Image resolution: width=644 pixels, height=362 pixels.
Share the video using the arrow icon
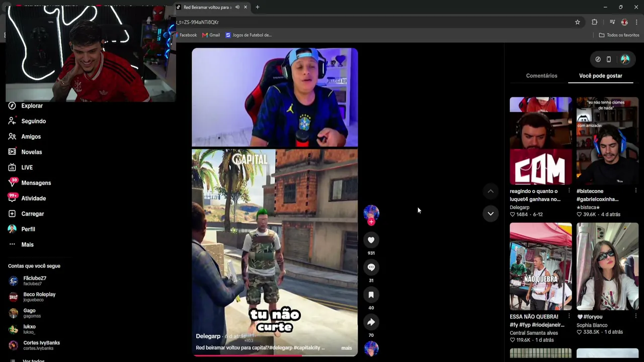[x=371, y=322]
